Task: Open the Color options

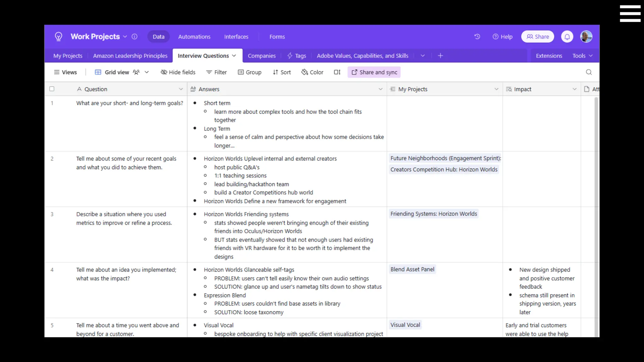Action: pyautogui.click(x=312, y=72)
